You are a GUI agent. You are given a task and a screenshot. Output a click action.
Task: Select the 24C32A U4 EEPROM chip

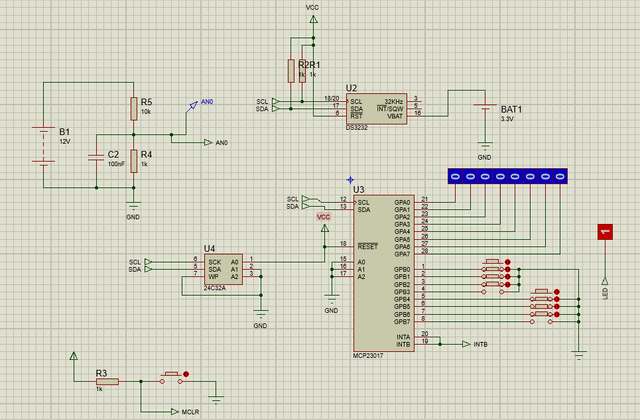(x=223, y=269)
